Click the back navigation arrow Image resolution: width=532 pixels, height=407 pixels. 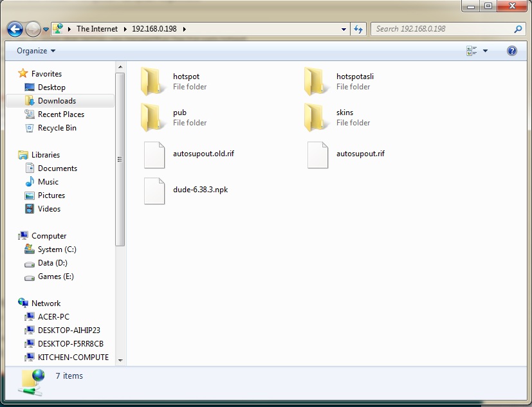point(14,28)
